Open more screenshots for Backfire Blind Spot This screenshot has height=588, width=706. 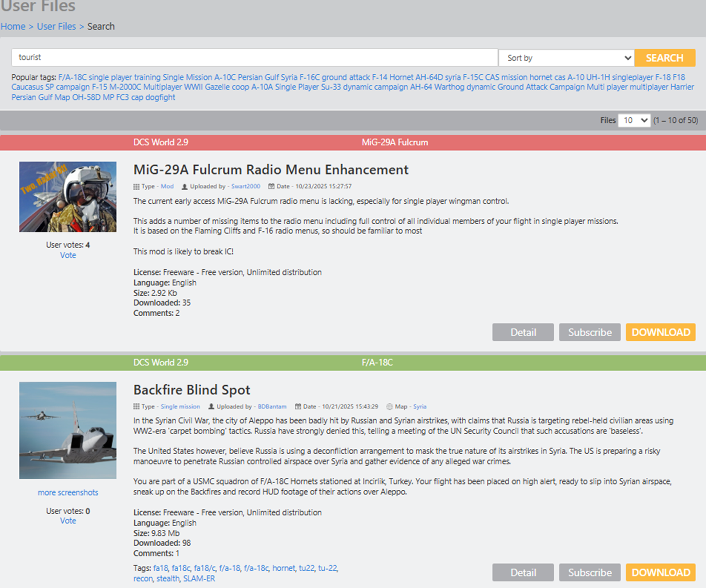pyautogui.click(x=68, y=492)
